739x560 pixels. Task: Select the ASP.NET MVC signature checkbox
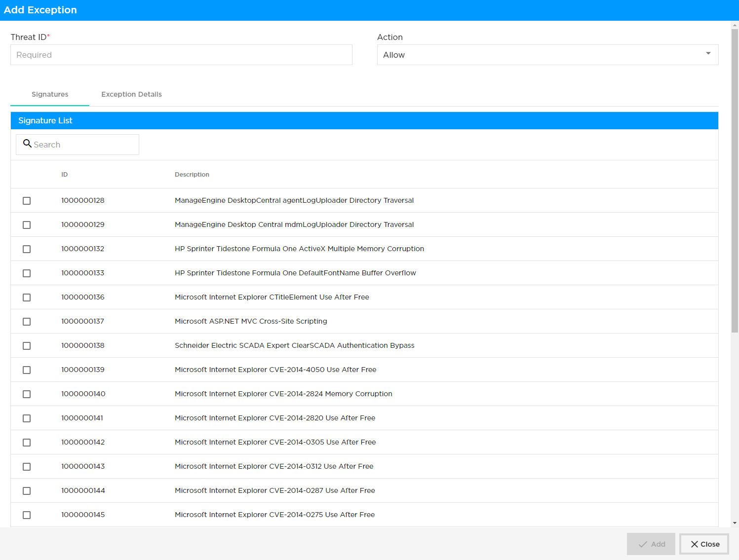coord(27,322)
